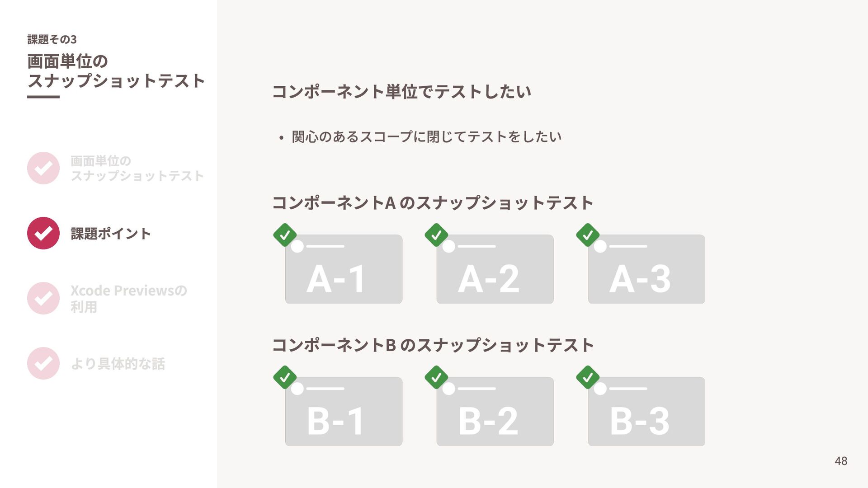Click the green check badge on B-2
Viewport: 868px width, 488px height.
pos(436,377)
